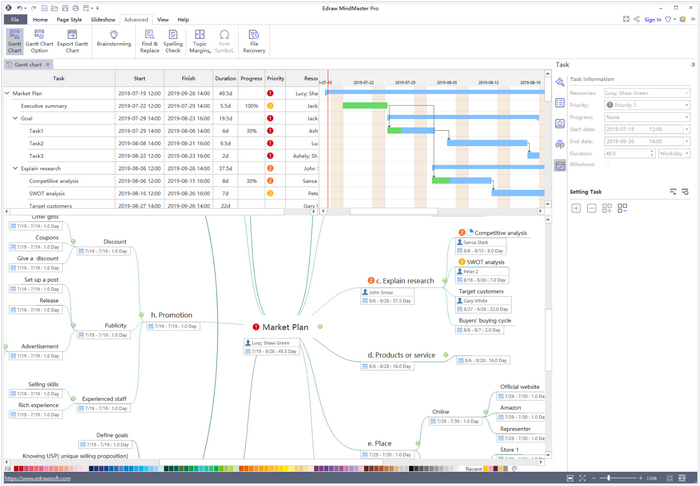
Task: Select the Task panel calendar-check icon
Action: coord(560,166)
